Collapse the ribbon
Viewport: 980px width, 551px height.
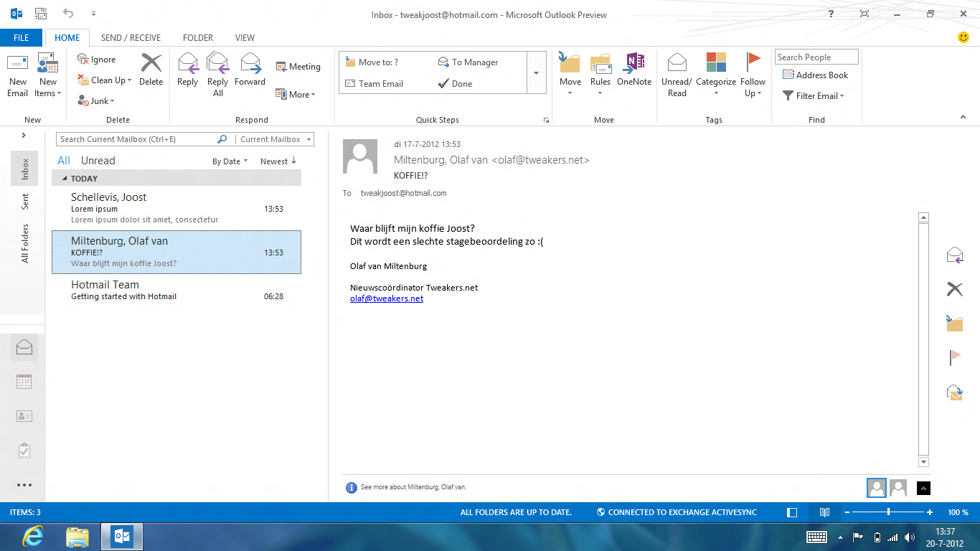(x=963, y=117)
